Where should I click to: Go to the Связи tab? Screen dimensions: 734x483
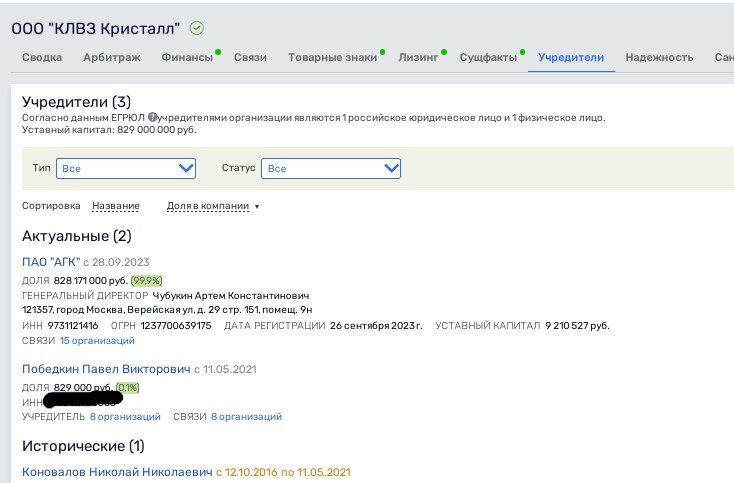click(x=250, y=57)
